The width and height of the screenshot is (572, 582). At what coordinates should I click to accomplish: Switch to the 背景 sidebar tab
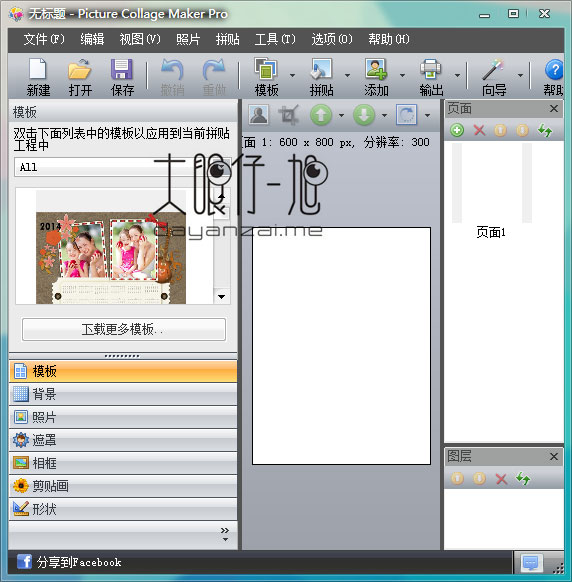point(123,394)
